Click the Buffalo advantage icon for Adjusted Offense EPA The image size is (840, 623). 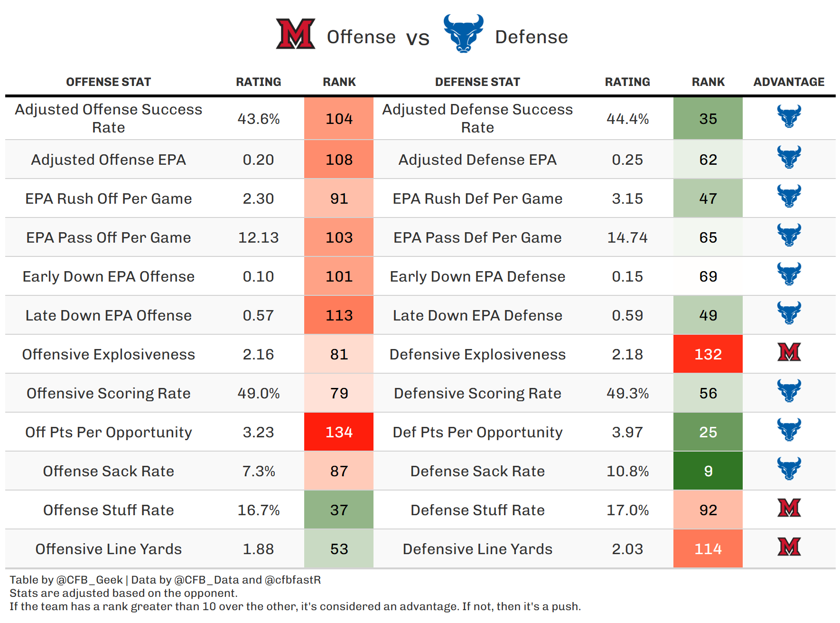pyautogui.click(x=789, y=157)
